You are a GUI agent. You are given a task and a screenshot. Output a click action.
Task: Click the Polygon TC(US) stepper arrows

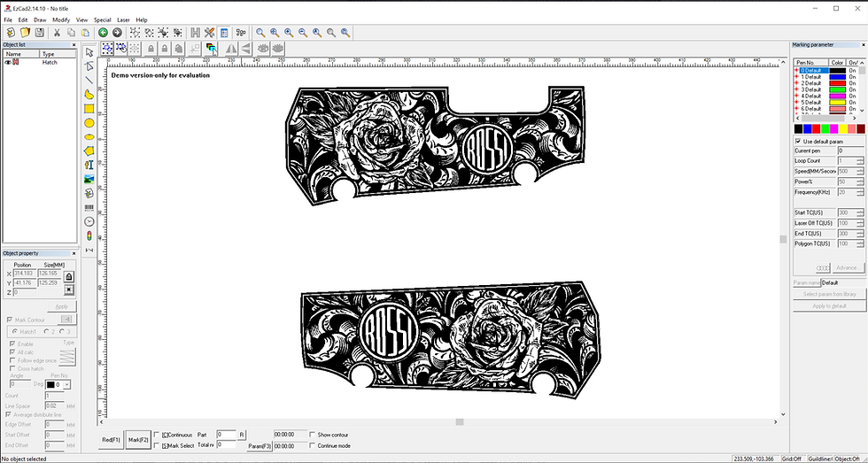(x=860, y=244)
